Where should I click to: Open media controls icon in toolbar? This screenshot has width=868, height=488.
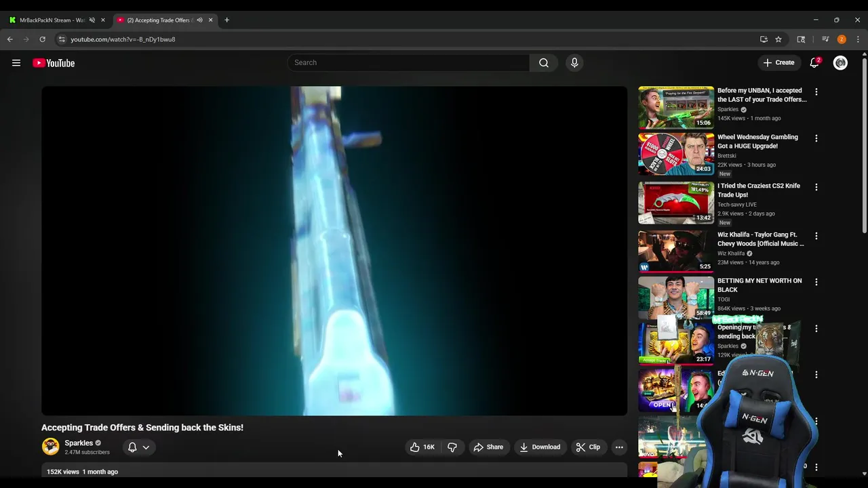pos(825,39)
